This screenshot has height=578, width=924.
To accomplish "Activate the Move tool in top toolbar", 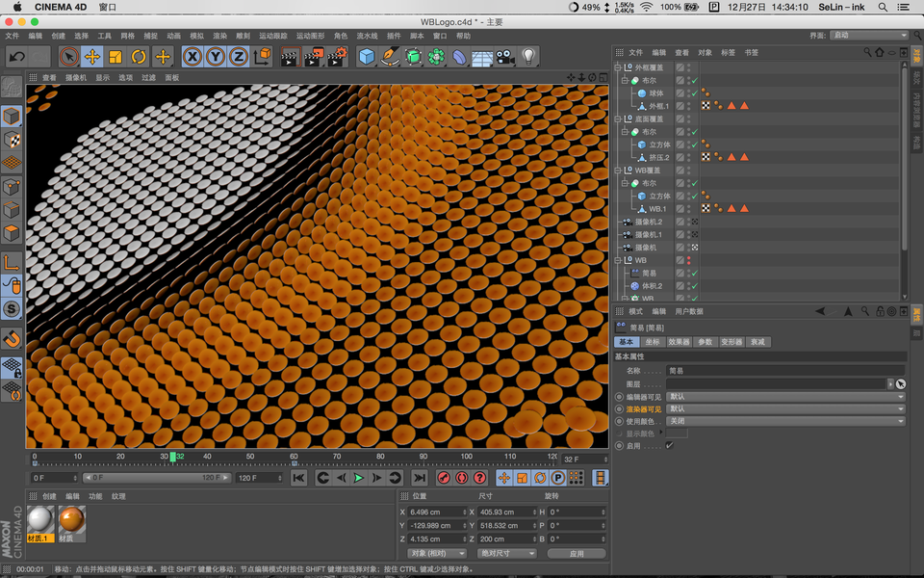I will (92, 57).
